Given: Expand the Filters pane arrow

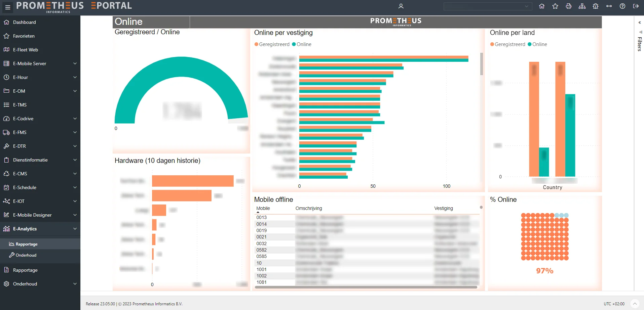Looking at the screenshot, I should [640, 23].
